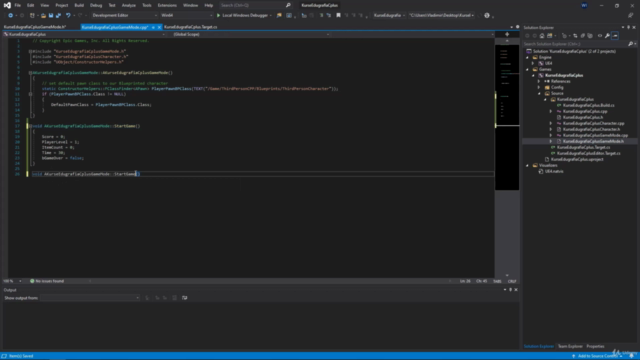Click Solution Explorer search magnifier icon

coord(631,44)
